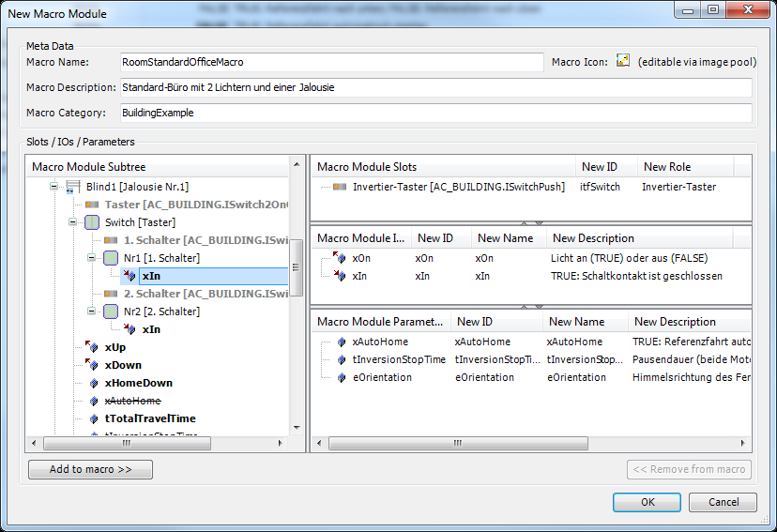Select tTotalTravelTime in the subtree

150,418
